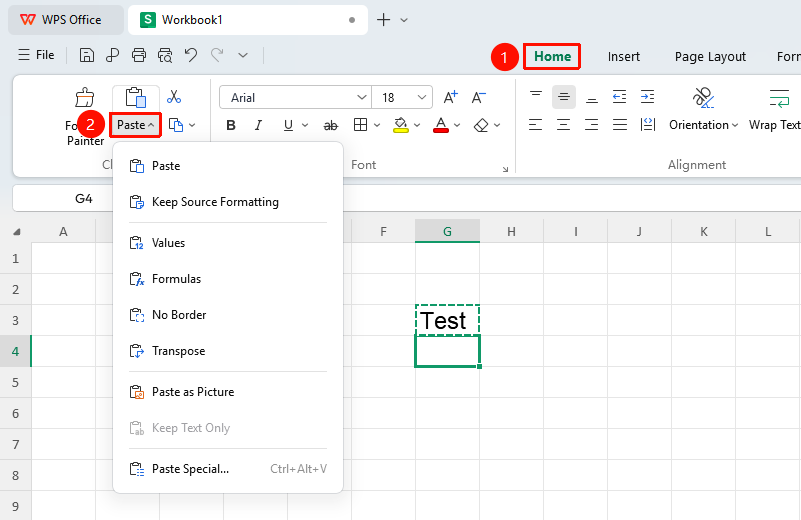
Task: Open the Orientation dropdown
Action: click(x=703, y=125)
